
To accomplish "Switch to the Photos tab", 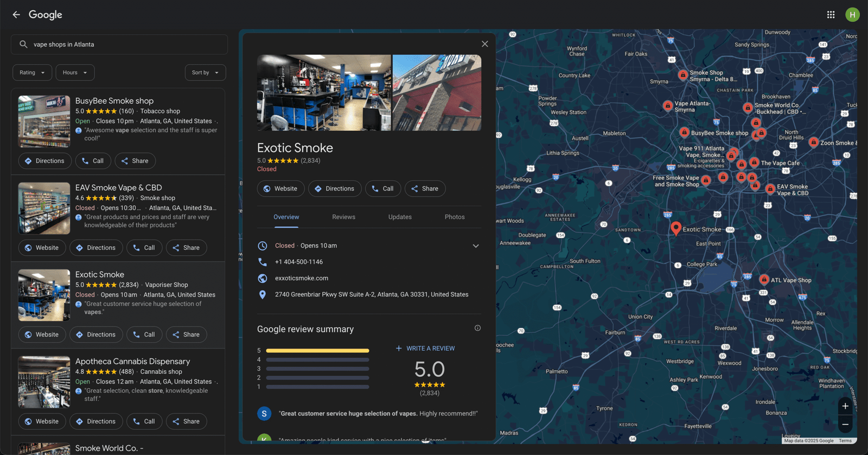I will point(455,217).
